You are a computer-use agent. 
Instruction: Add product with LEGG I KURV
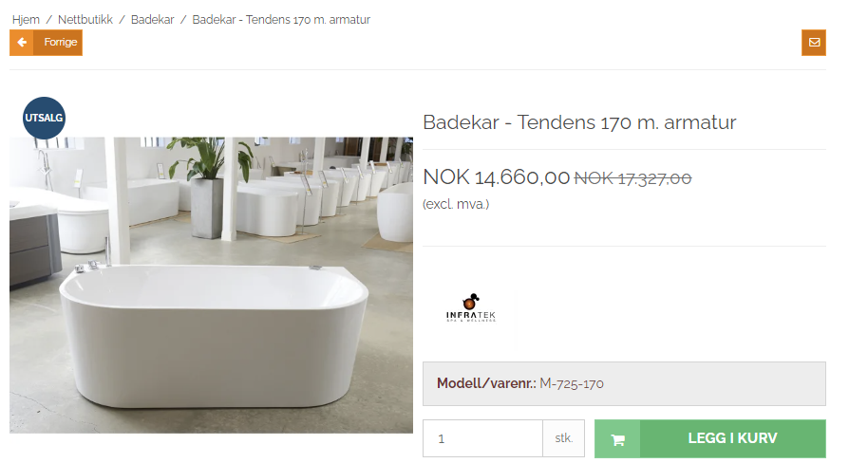[x=710, y=438]
